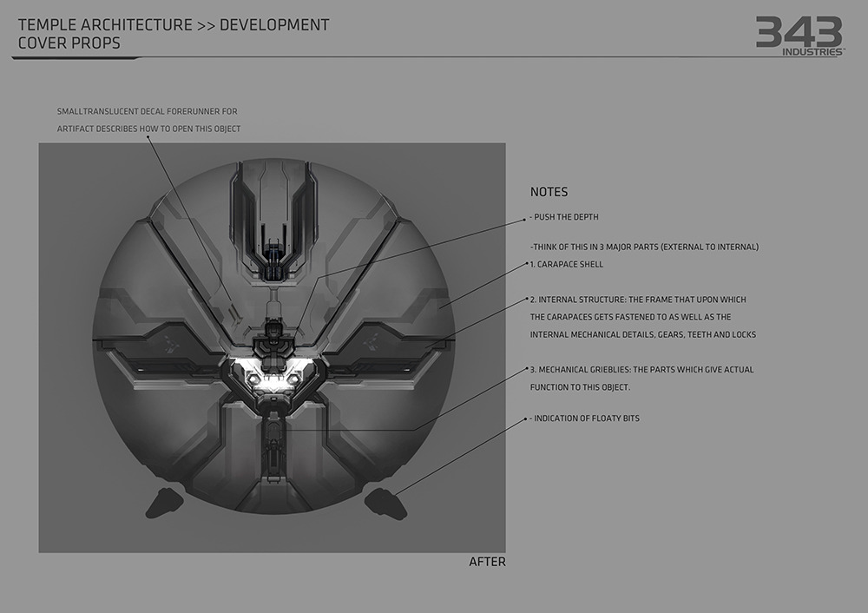Click the 'THINK OF THIS IN 3 MAJOR PARTS' note
The image size is (868, 613).
pos(644,247)
